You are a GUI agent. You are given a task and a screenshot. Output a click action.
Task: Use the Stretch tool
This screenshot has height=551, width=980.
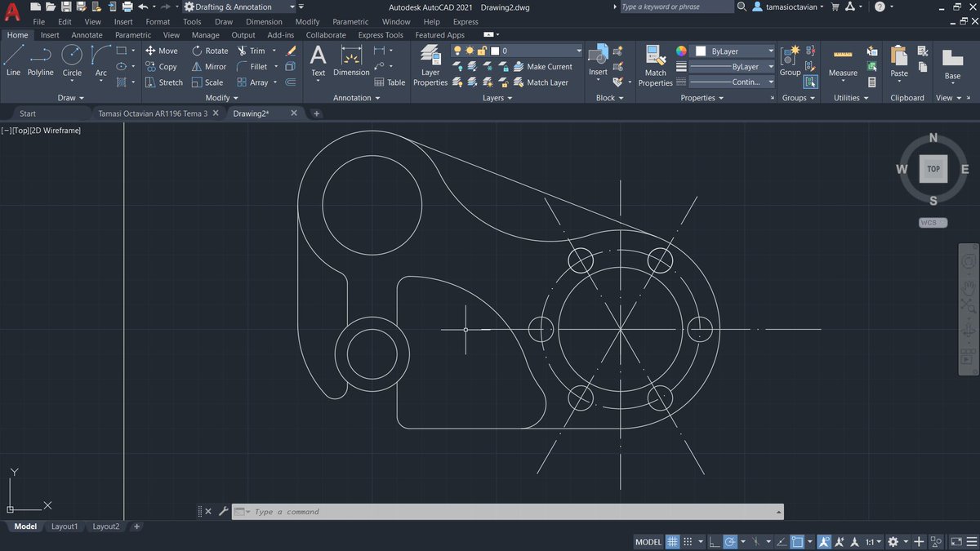(x=164, y=82)
